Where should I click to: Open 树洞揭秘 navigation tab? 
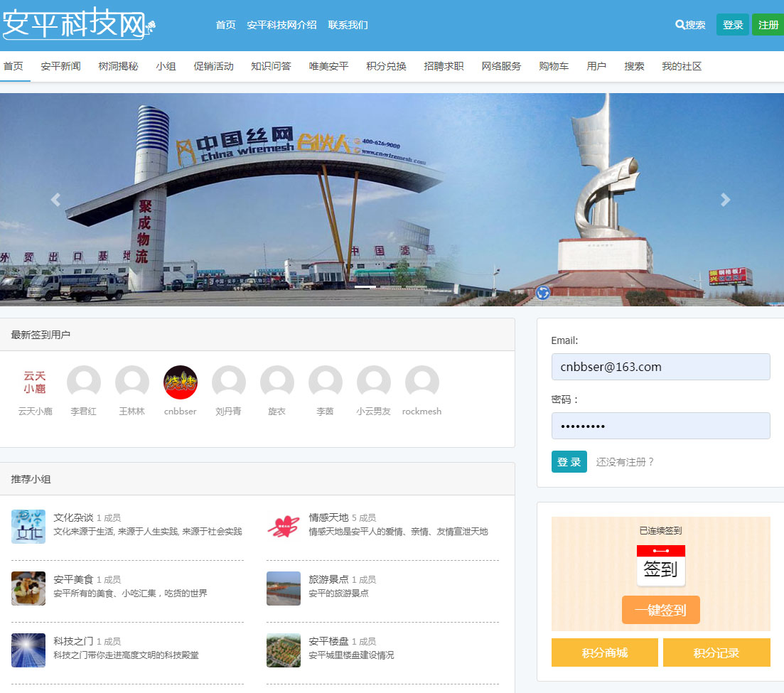pyautogui.click(x=118, y=66)
